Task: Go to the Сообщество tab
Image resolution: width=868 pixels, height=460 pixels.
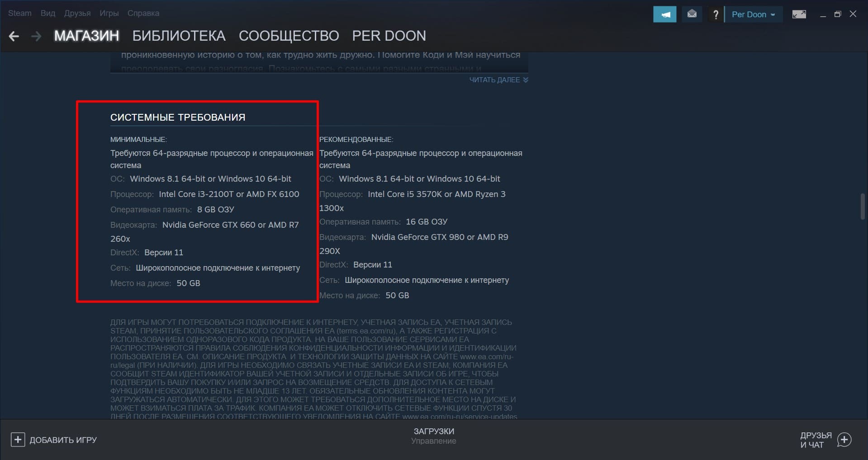Action: (289, 36)
